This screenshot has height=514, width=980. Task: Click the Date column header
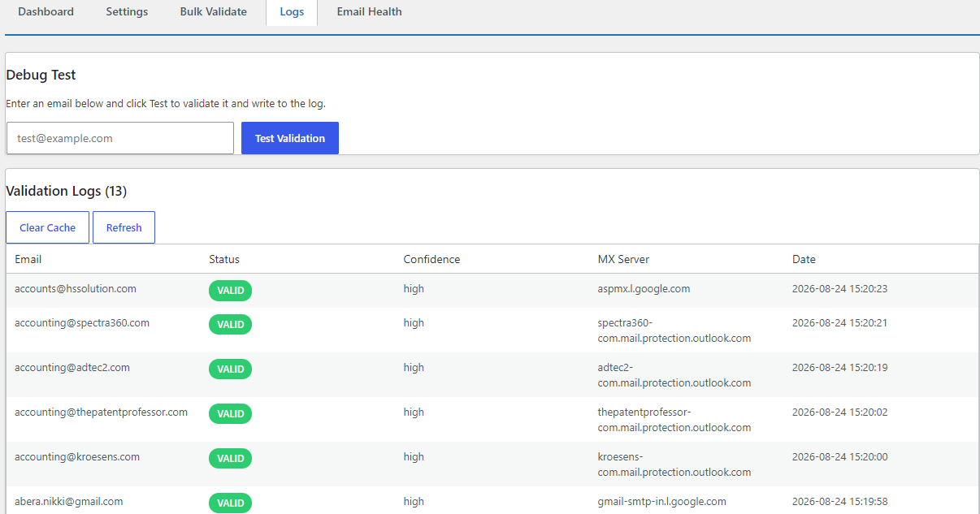click(x=804, y=259)
